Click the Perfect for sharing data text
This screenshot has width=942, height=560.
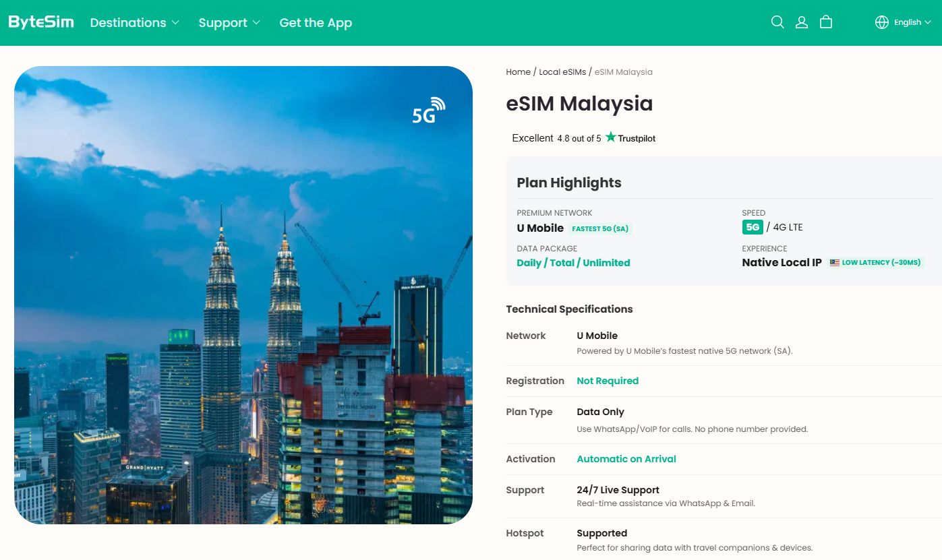tap(695, 548)
